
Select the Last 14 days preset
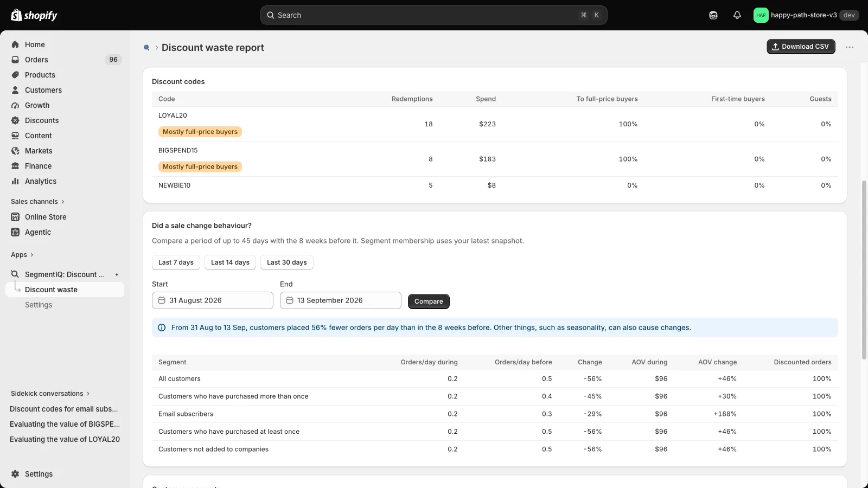point(231,262)
